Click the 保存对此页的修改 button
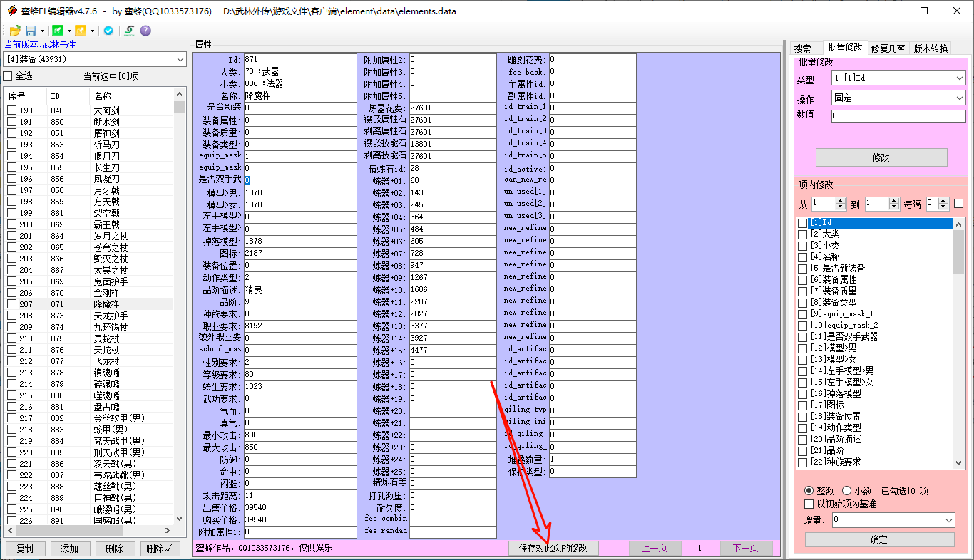The width and height of the screenshot is (974, 560). [553, 549]
